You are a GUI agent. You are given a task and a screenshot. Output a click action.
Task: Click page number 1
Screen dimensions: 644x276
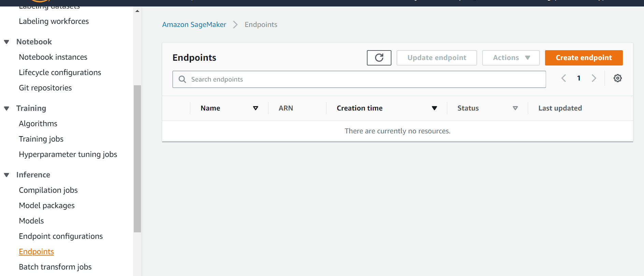pyautogui.click(x=578, y=78)
